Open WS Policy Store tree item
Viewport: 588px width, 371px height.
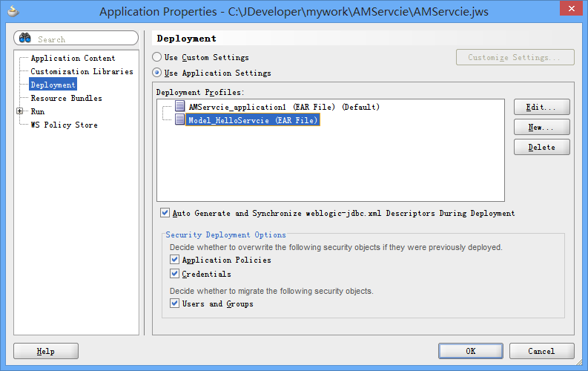pos(64,125)
